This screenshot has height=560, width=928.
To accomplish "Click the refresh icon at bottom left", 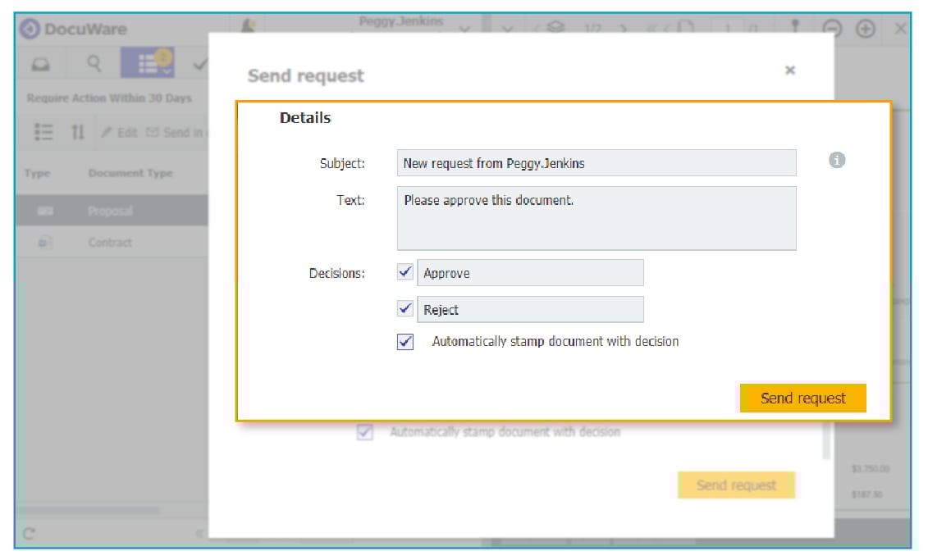I will (x=29, y=534).
